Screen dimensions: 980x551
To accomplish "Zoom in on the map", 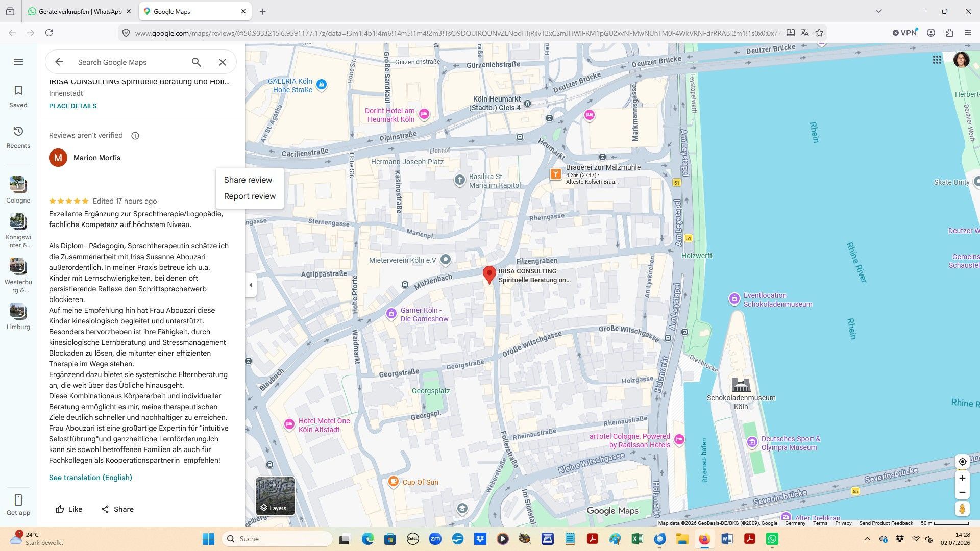I will pos(962,479).
